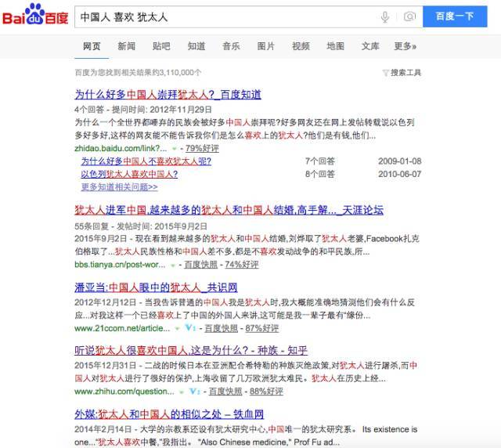Open camera image search icon
The width and height of the screenshot is (501, 448).
click(409, 16)
